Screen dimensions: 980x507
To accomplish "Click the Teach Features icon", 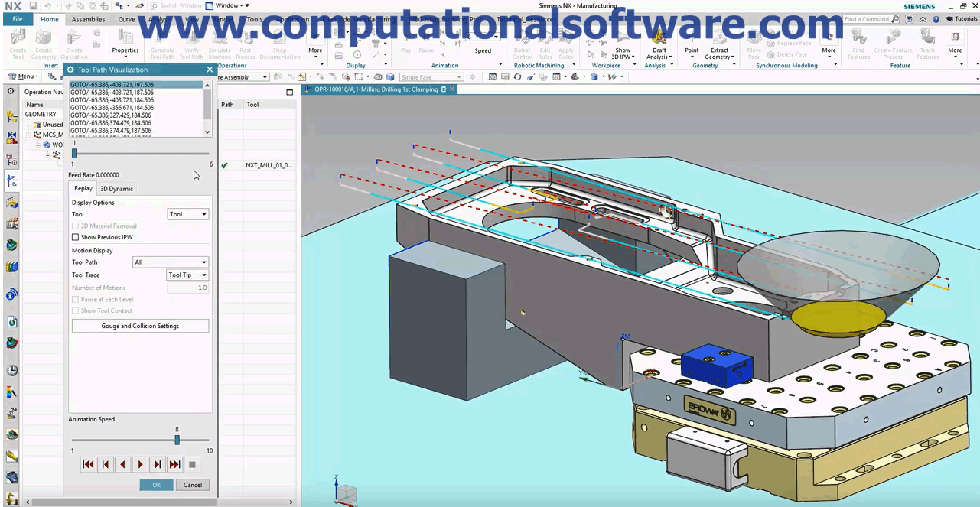I will tap(927, 43).
